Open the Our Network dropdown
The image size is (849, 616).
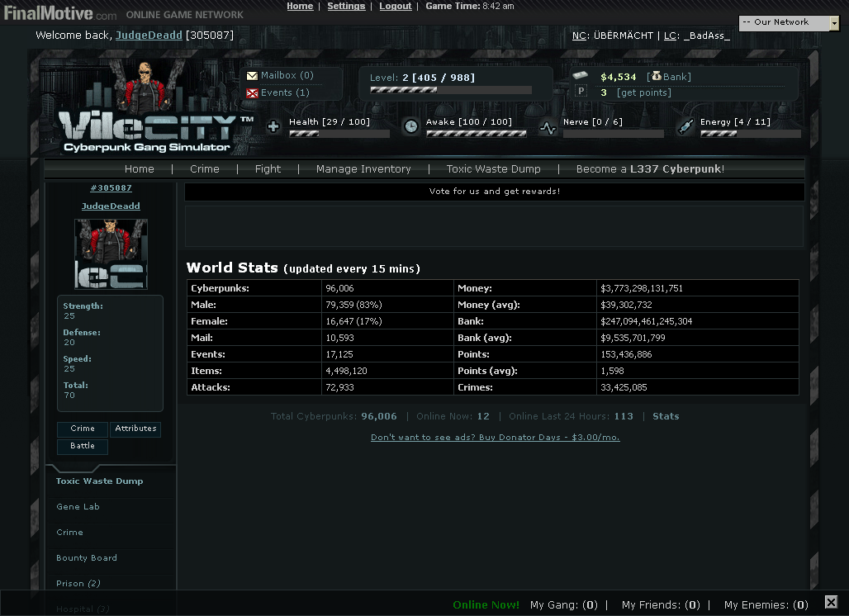point(788,23)
